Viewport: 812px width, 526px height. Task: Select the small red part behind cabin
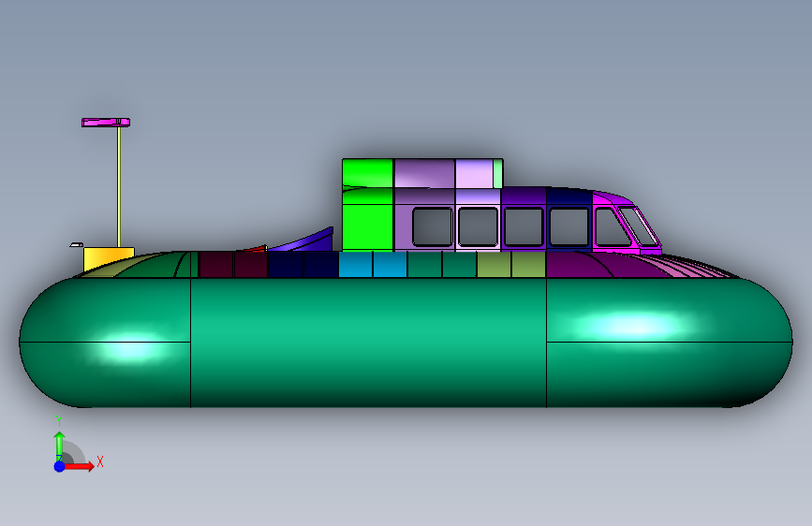tap(254, 249)
